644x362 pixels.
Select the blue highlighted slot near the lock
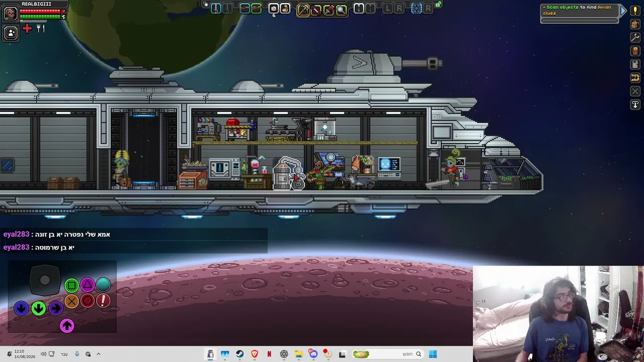tap(417, 8)
